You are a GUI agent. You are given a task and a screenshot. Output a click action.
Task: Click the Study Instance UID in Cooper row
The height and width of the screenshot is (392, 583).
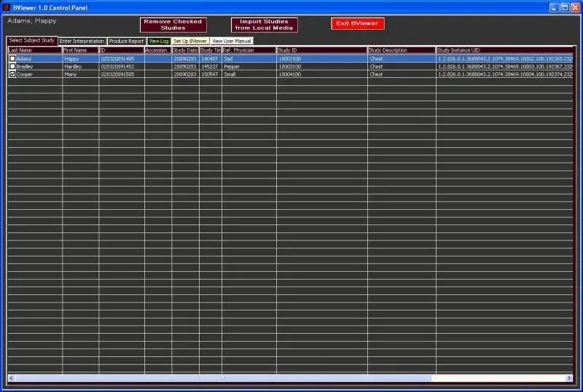coord(505,74)
